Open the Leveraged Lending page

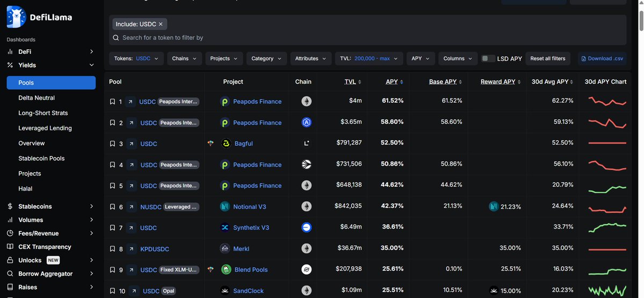click(x=45, y=128)
